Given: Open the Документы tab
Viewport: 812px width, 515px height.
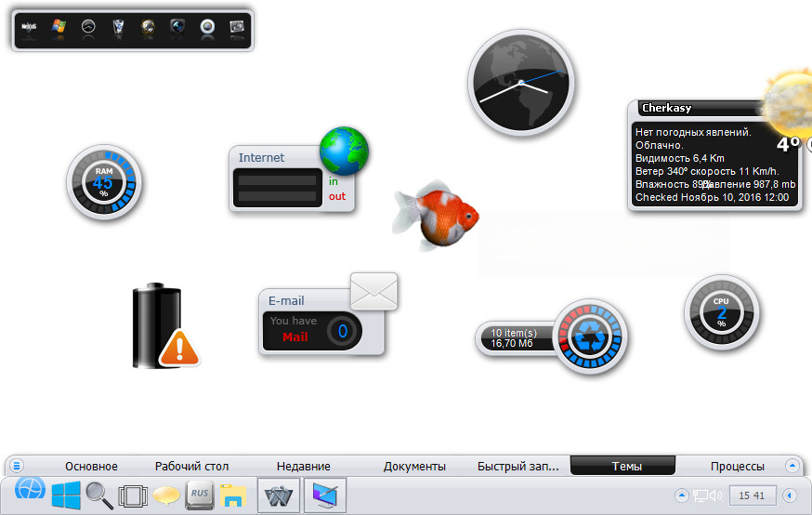Looking at the screenshot, I should pyautogui.click(x=414, y=466).
